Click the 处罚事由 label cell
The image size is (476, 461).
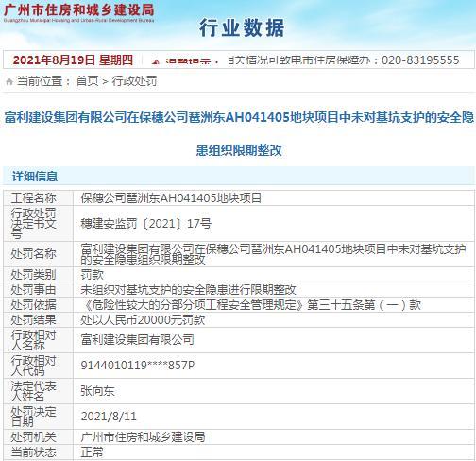38,290
